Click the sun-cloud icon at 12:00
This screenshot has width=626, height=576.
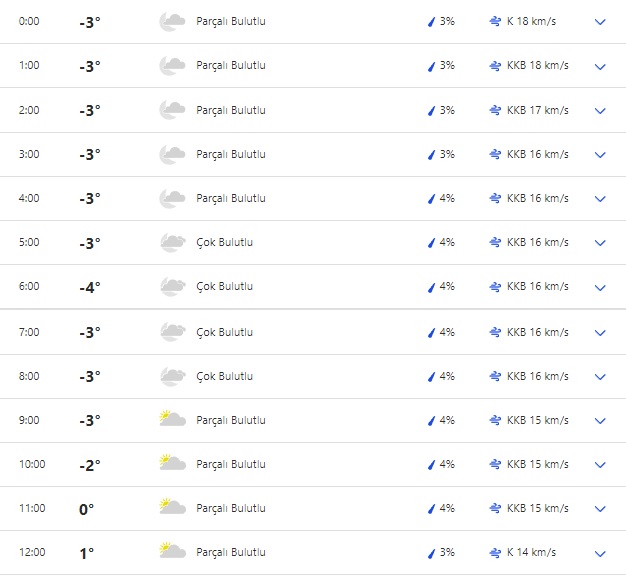(x=172, y=552)
